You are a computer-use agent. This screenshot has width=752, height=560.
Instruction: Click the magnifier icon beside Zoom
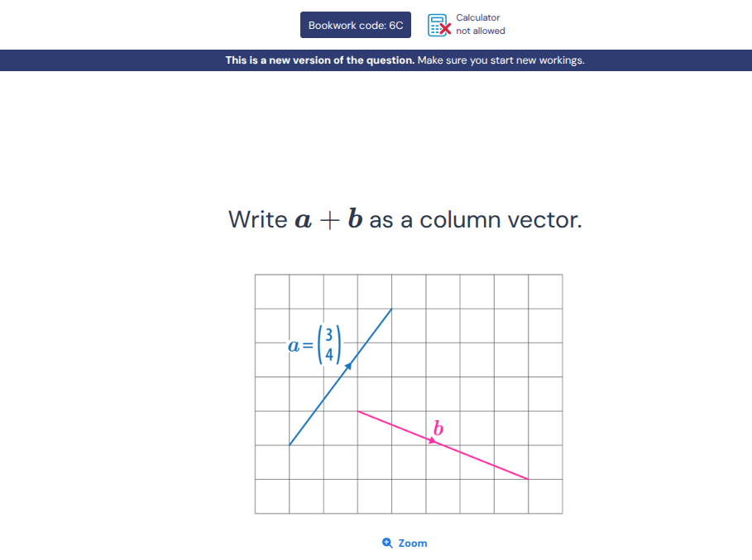386,543
